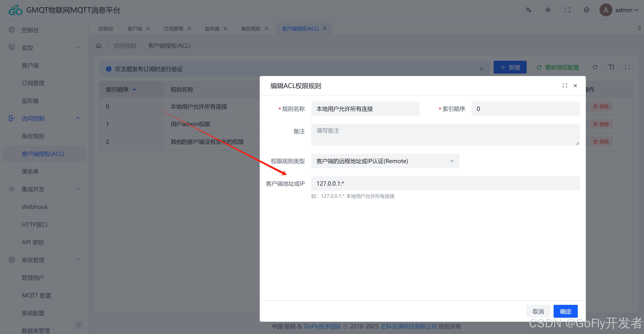Expand the ACL edit dialog to fullscreen
Screen dimensions: 644x334
pos(565,86)
